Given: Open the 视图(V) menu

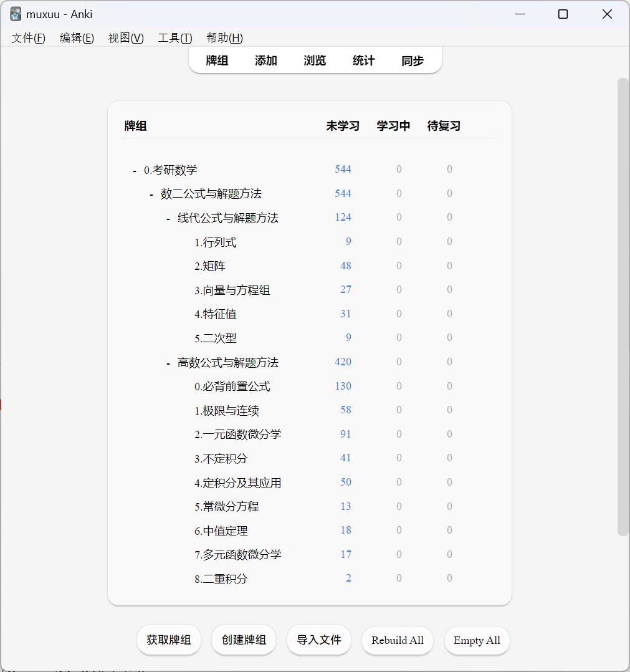Looking at the screenshot, I should (x=126, y=38).
